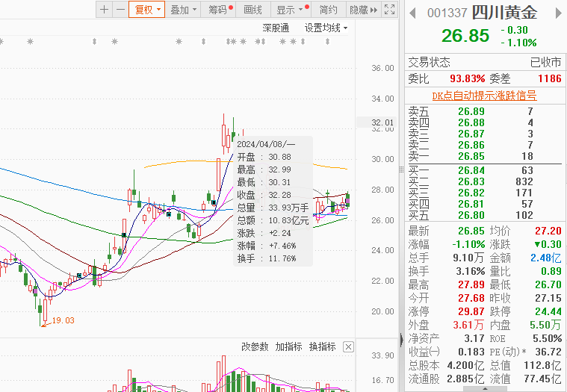The height and width of the screenshot is (392, 567).
Task: Click 换指标 to switch indicator
Action: [322, 346]
